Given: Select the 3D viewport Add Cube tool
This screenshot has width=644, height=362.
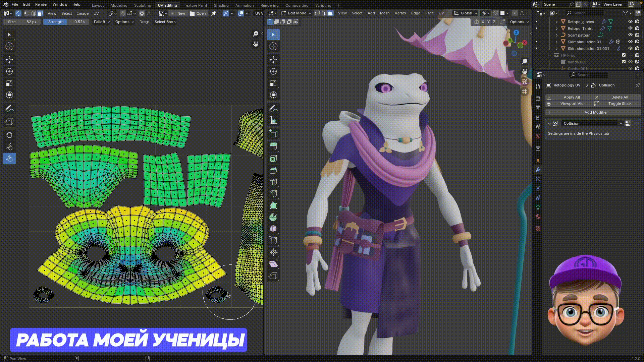Looking at the screenshot, I should (x=273, y=134).
